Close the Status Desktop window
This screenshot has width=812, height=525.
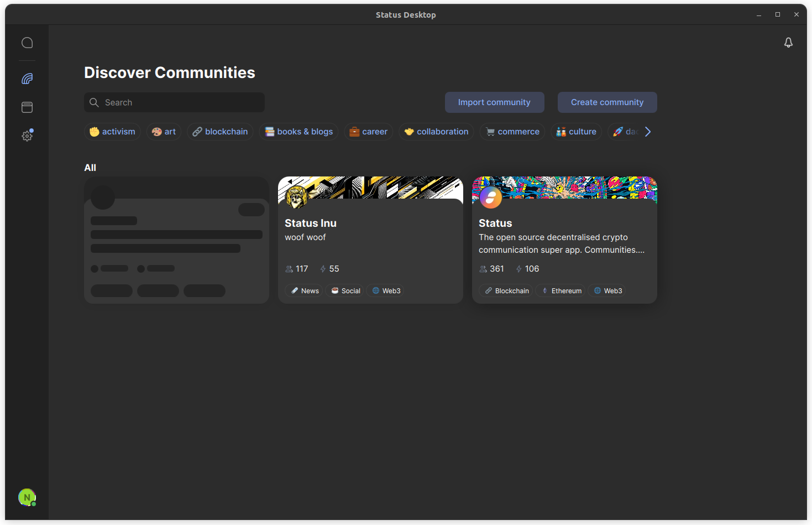[x=797, y=15]
